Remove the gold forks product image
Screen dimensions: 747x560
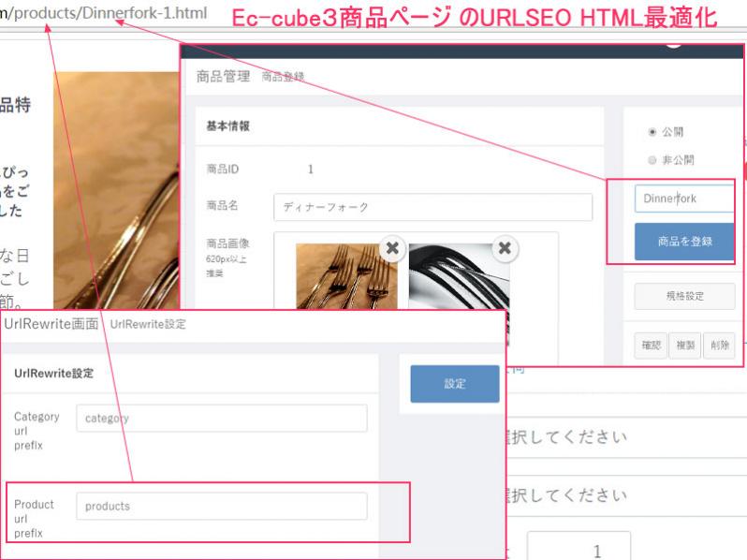(x=392, y=248)
